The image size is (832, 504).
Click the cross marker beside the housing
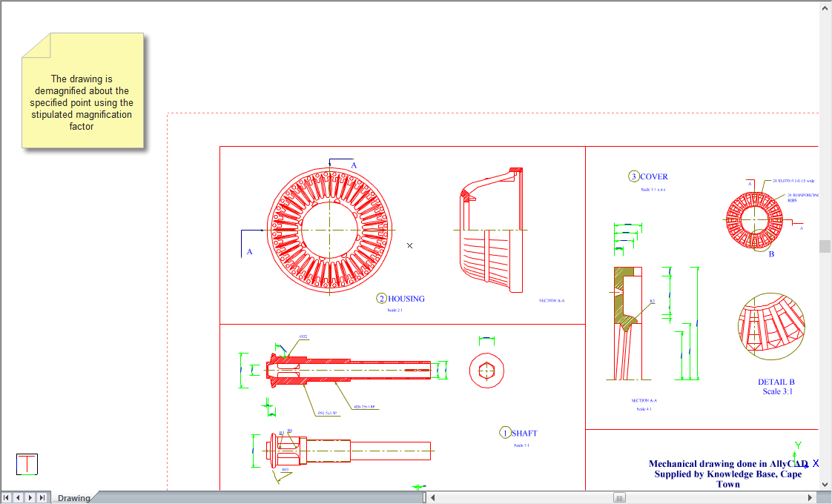pos(409,245)
